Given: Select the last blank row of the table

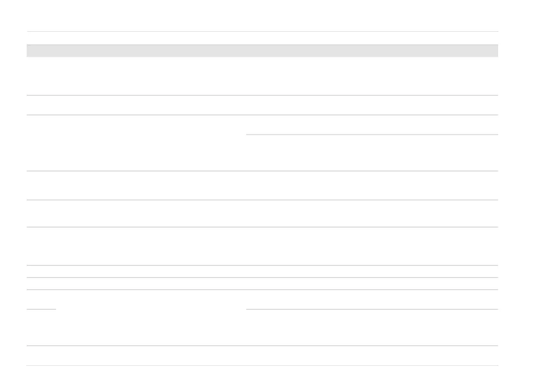Looking at the screenshot, I should point(262,356).
